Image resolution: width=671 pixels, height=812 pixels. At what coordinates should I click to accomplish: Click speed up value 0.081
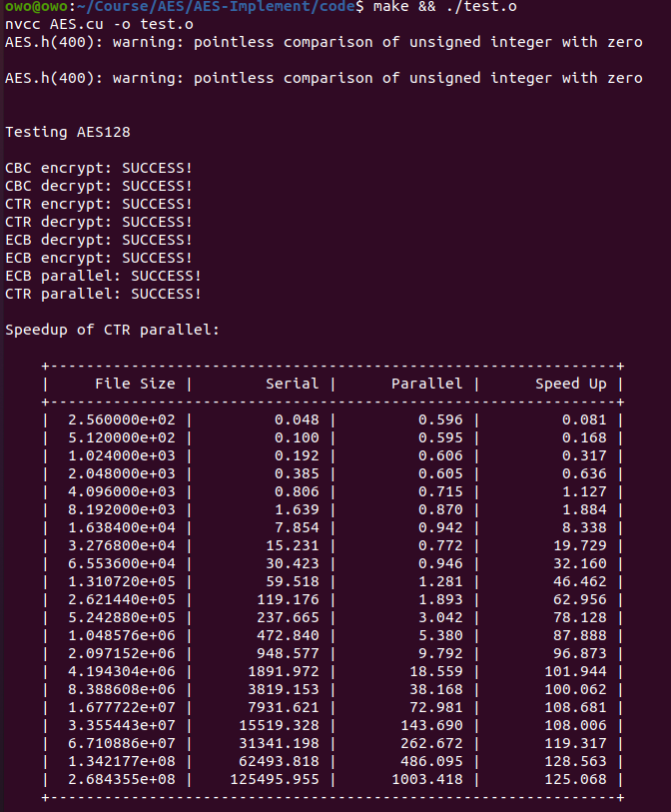(x=584, y=419)
